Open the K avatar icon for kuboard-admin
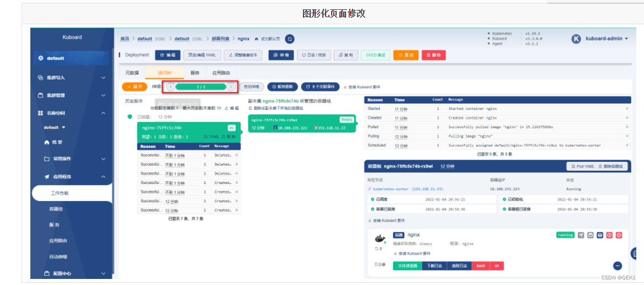The height and width of the screenshot is (285, 644). (x=576, y=39)
